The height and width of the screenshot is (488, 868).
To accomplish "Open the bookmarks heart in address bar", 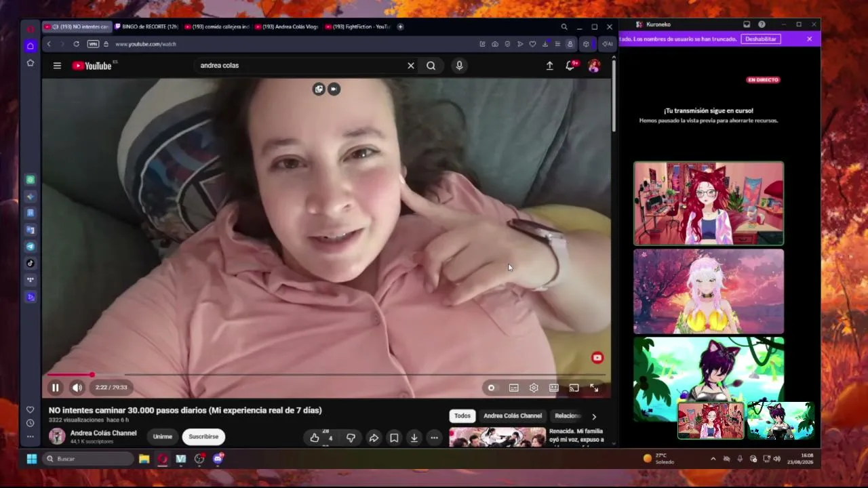I will point(532,44).
